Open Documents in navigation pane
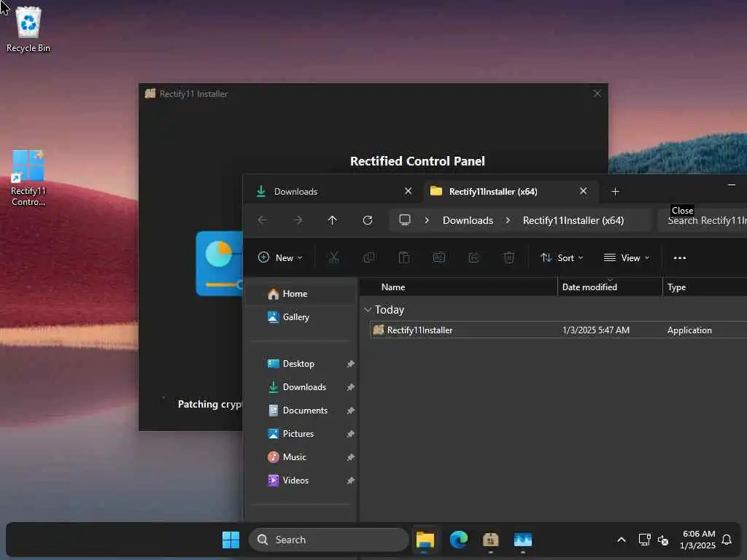747x560 pixels. point(298,411)
